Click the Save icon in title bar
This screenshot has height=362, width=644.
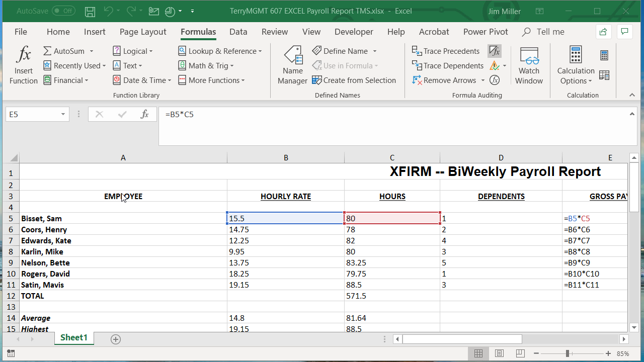[x=90, y=11]
